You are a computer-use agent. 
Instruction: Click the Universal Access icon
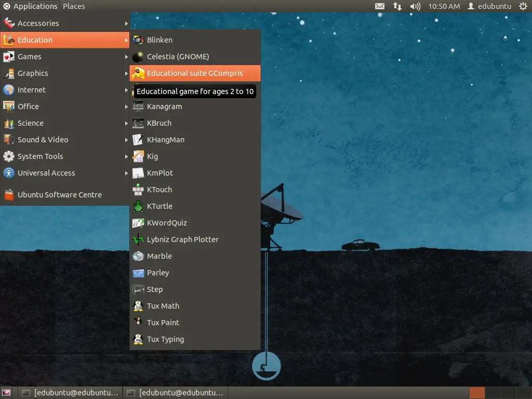9,173
